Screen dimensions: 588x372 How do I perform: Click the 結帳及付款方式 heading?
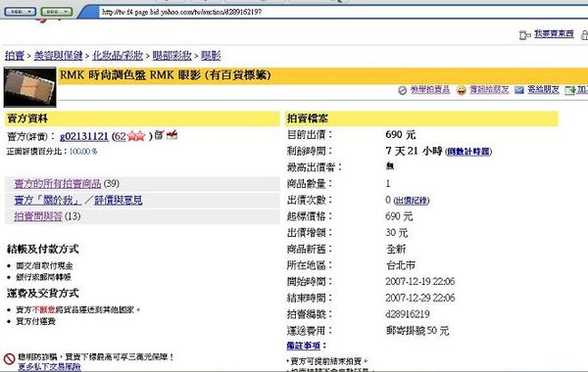(43, 249)
